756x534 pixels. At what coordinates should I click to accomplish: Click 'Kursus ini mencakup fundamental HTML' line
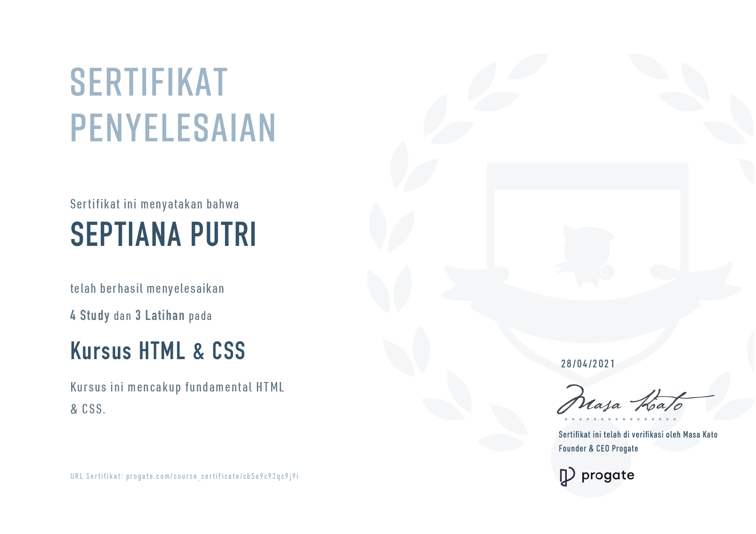(178, 387)
